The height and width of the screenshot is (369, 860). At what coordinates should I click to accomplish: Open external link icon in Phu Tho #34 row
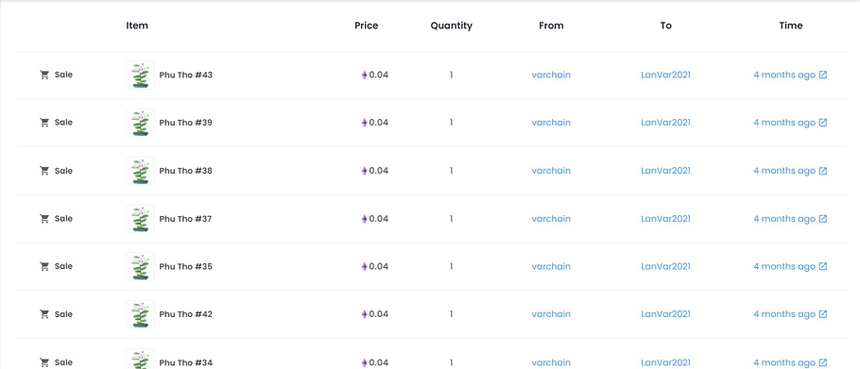[x=823, y=362]
